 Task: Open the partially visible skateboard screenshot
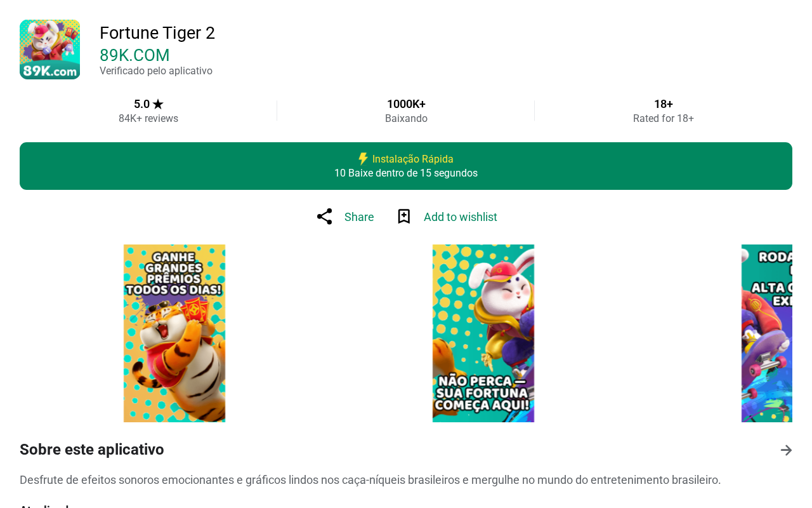pos(767,333)
